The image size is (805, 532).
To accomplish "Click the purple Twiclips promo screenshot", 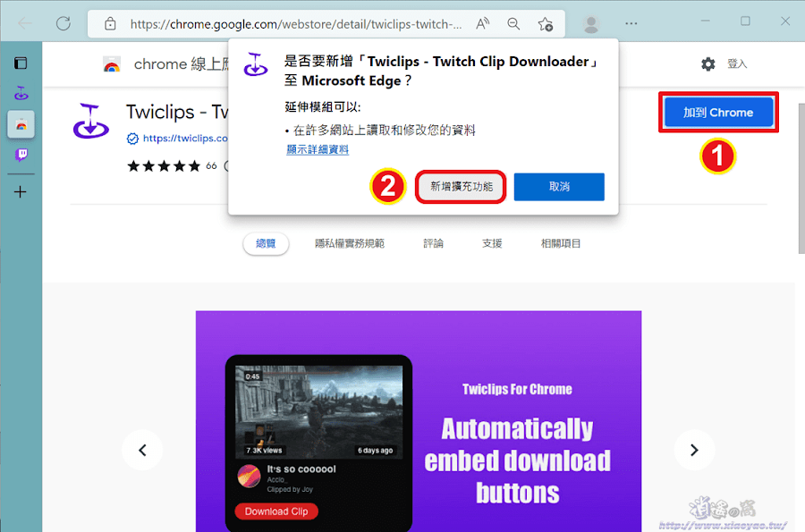I will [x=419, y=421].
